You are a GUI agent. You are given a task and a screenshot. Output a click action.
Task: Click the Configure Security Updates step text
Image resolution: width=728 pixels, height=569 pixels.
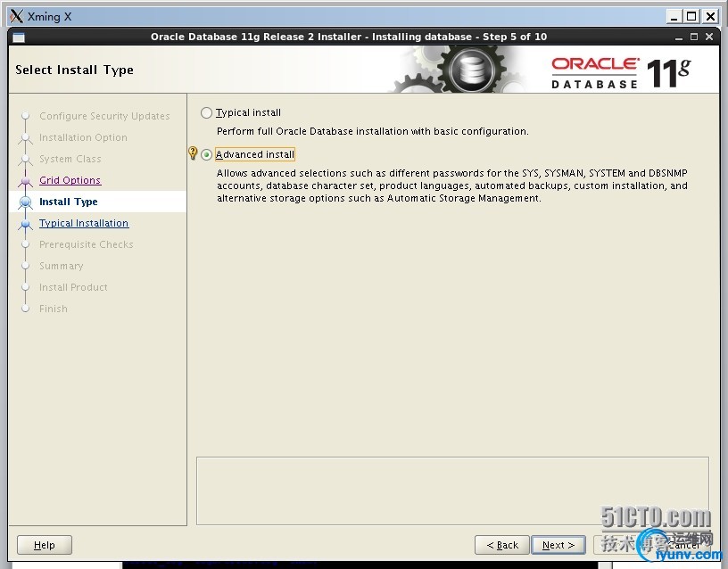[x=104, y=116]
